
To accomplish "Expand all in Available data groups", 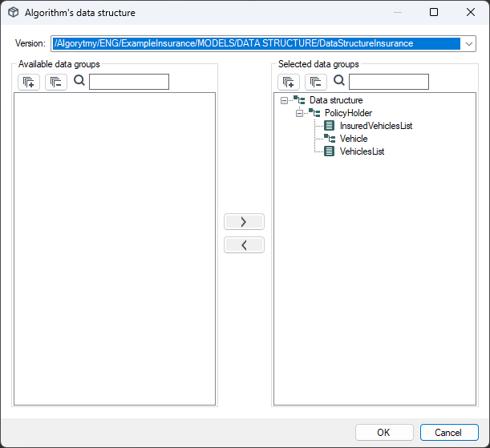I will [29, 82].
